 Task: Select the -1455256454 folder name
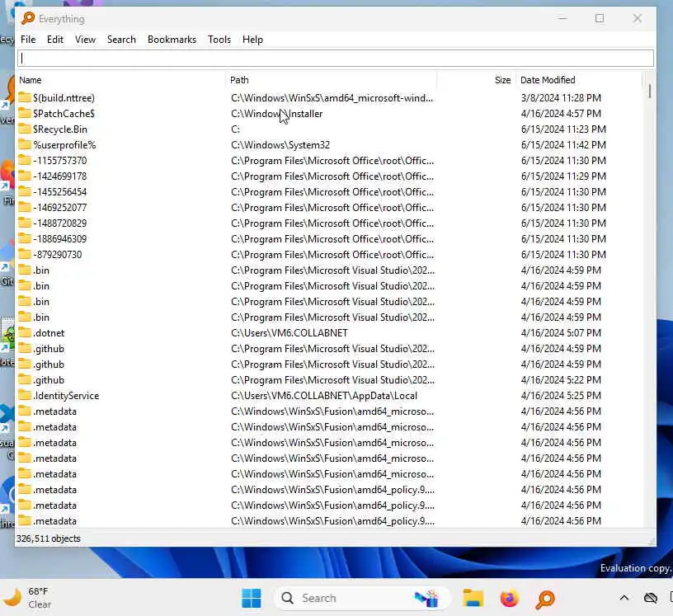pos(59,192)
